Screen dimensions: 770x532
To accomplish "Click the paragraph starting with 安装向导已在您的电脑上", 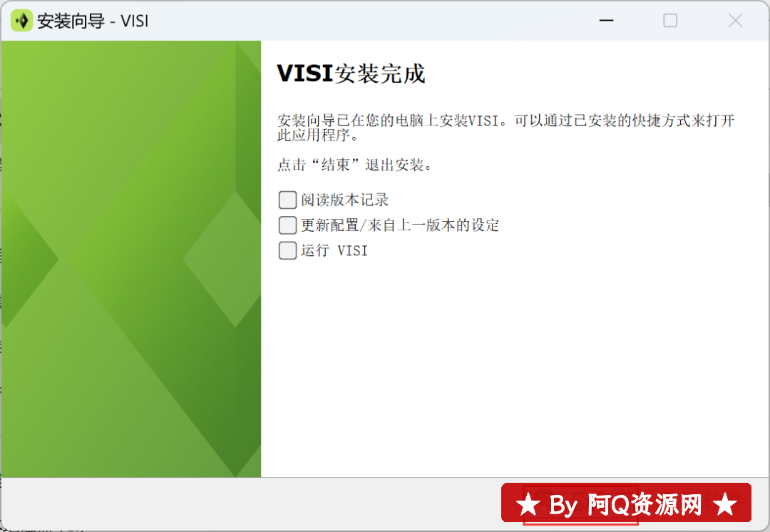I will coord(505,127).
